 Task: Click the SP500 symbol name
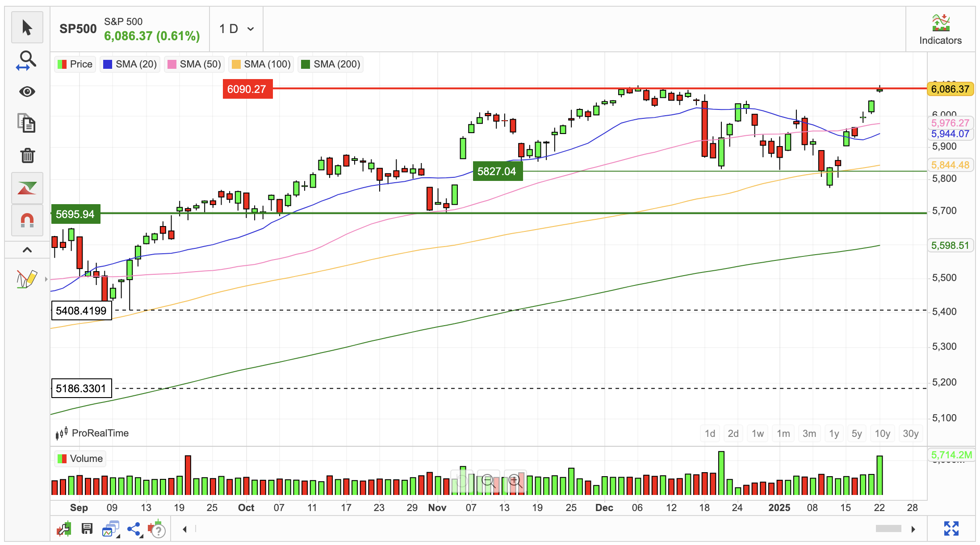coord(78,29)
